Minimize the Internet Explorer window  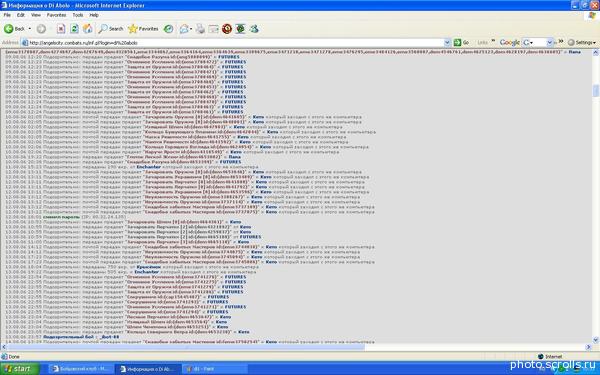[x=575, y=5]
